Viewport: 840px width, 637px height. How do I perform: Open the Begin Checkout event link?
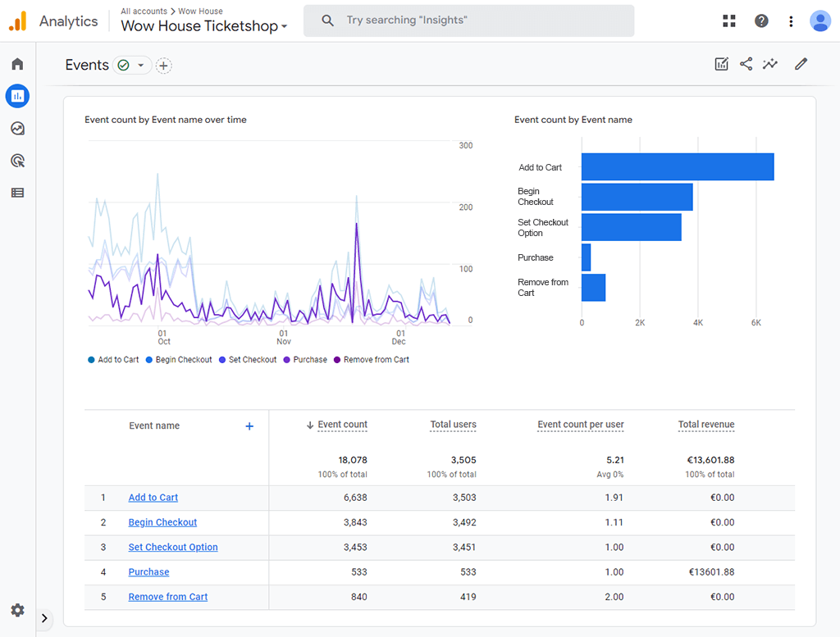tap(162, 522)
